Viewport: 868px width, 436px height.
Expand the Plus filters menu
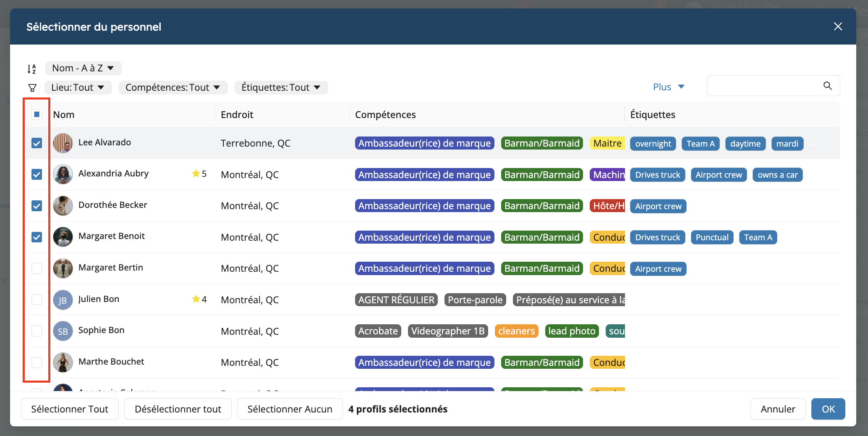(x=669, y=87)
